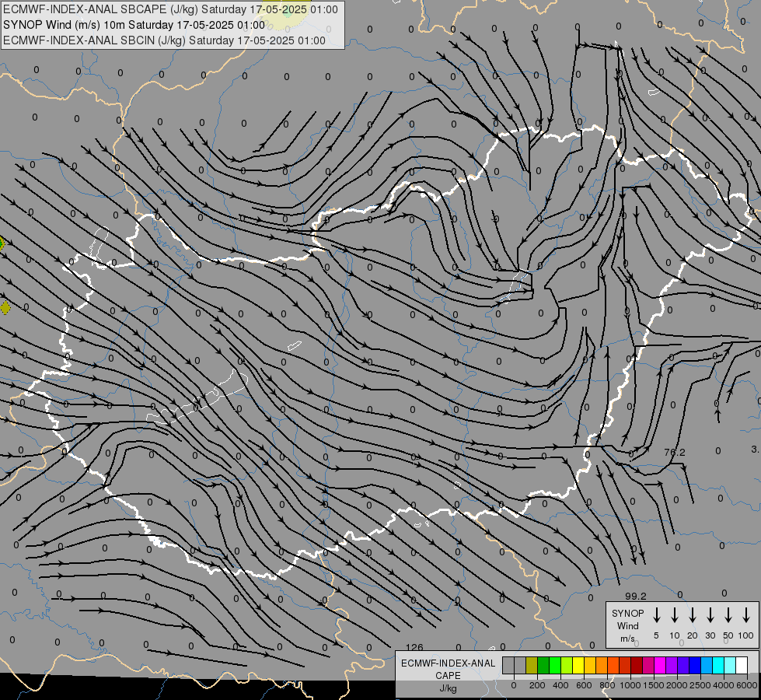Click the 50 m/s wind arrow in legend
This screenshot has width=761, height=700.
click(x=728, y=615)
